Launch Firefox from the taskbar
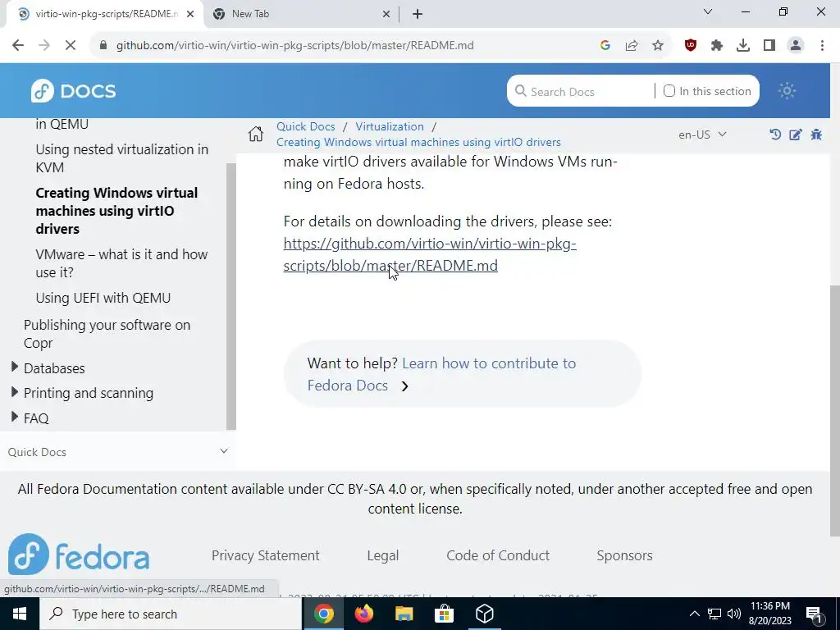 [x=363, y=614]
